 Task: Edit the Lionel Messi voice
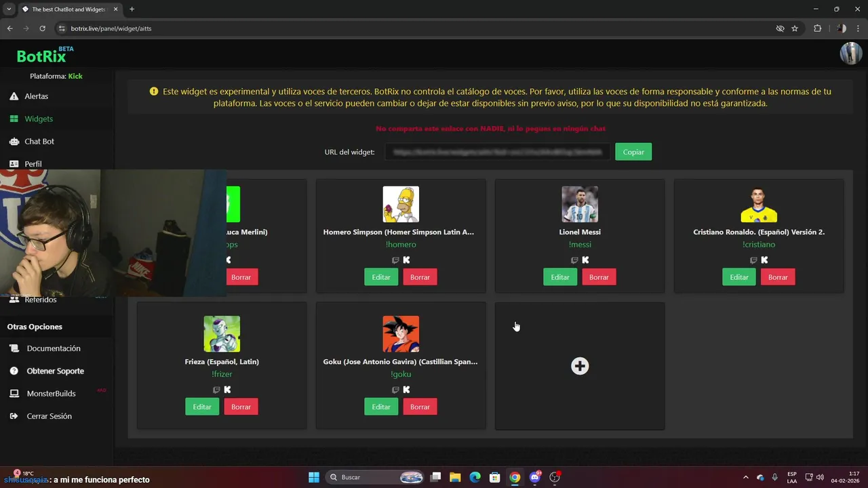tap(560, 277)
